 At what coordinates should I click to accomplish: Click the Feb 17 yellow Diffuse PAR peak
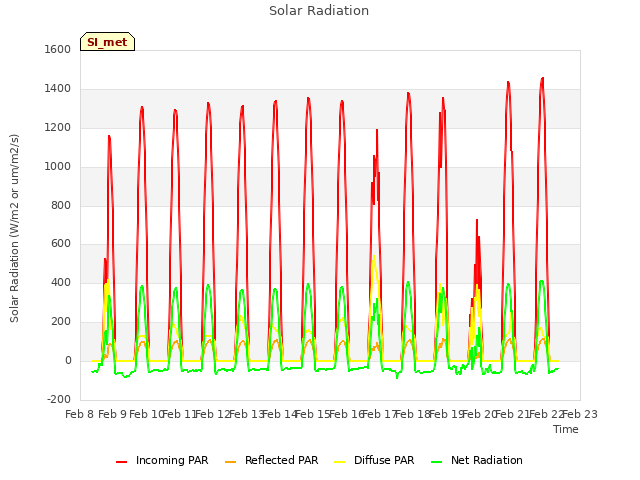point(374,256)
